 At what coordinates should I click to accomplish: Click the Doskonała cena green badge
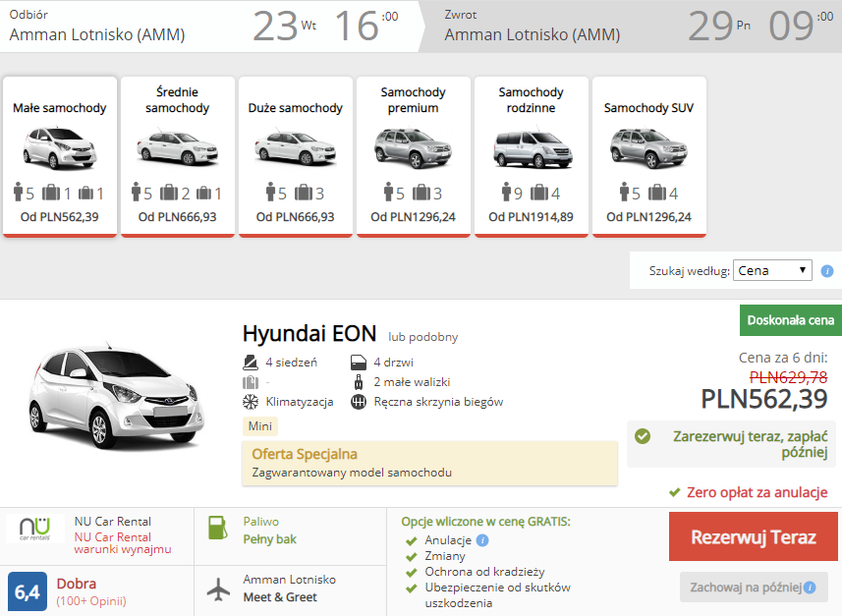click(791, 320)
